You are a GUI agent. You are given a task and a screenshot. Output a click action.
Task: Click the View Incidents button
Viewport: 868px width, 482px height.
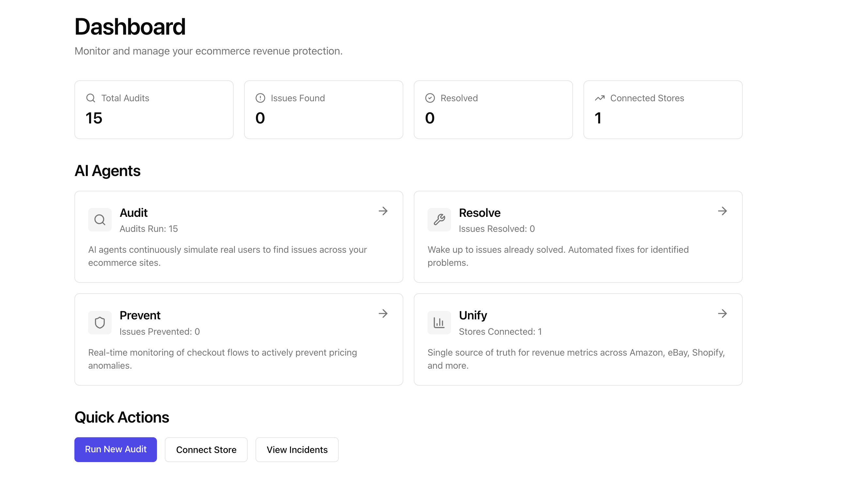297,449
